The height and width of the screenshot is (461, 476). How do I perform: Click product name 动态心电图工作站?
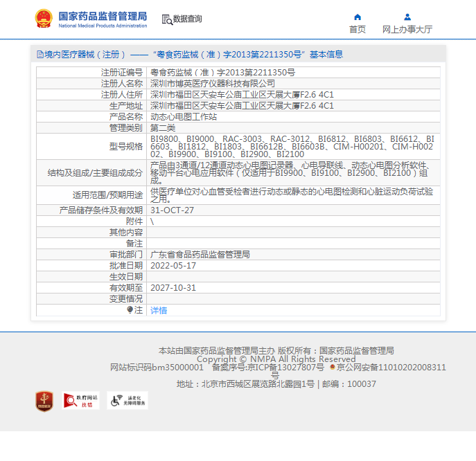(x=184, y=117)
